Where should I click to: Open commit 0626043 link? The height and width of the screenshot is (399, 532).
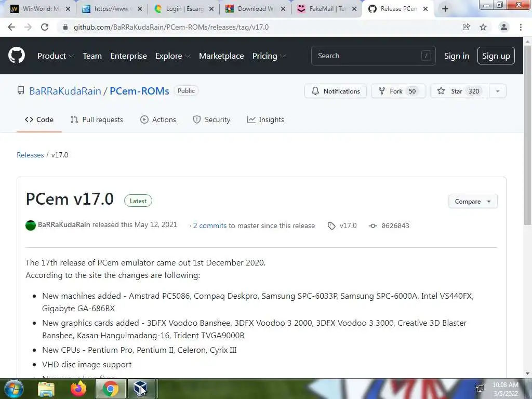click(395, 225)
